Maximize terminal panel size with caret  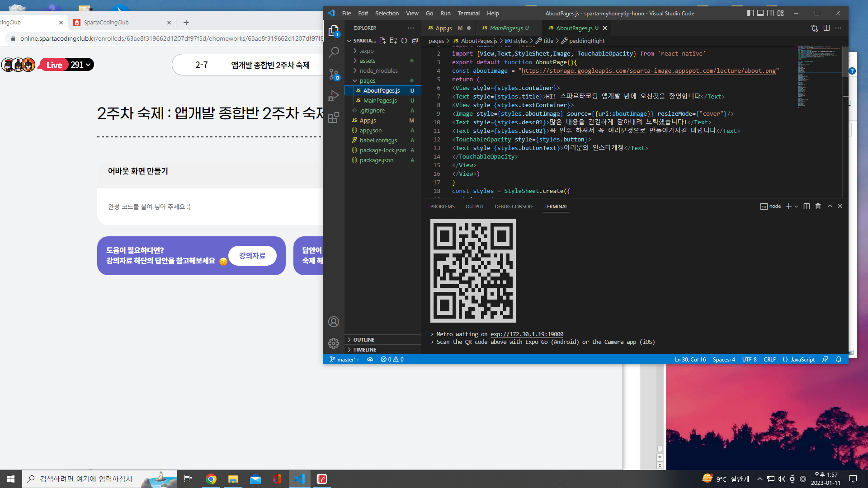[830, 206]
